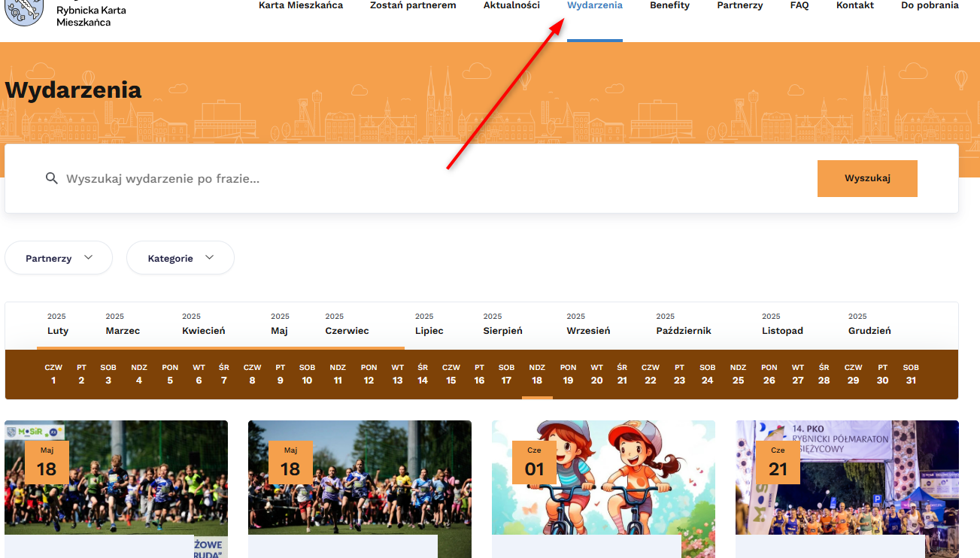Pick day ŚR 14 in calendar strip
The width and height of the screenshot is (980, 558).
tap(423, 374)
